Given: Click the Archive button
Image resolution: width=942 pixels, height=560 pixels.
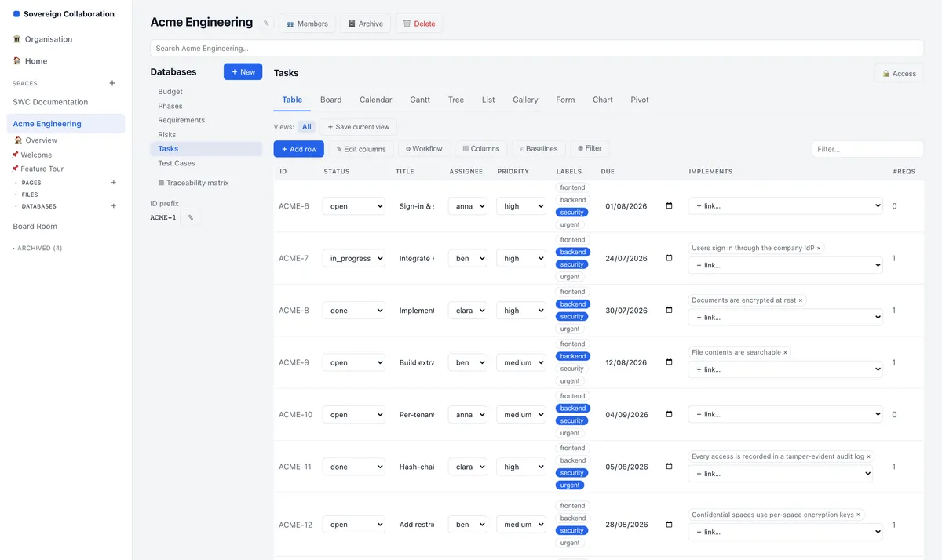Looking at the screenshot, I should tap(366, 24).
